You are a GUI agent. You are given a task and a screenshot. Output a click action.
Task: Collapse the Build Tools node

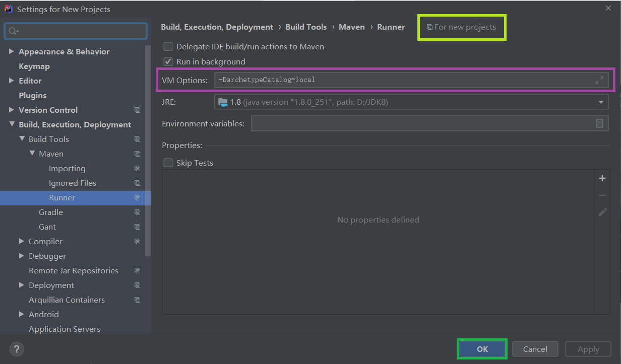[22, 139]
